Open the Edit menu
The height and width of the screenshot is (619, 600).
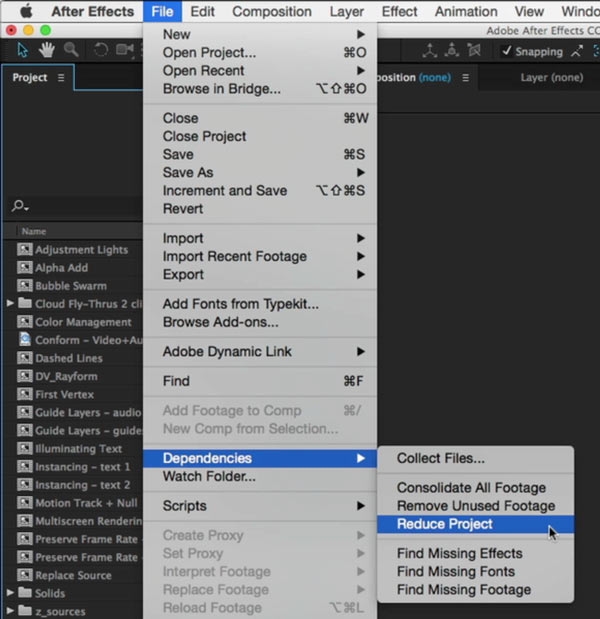pyautogui.click(x=202, y=11)
